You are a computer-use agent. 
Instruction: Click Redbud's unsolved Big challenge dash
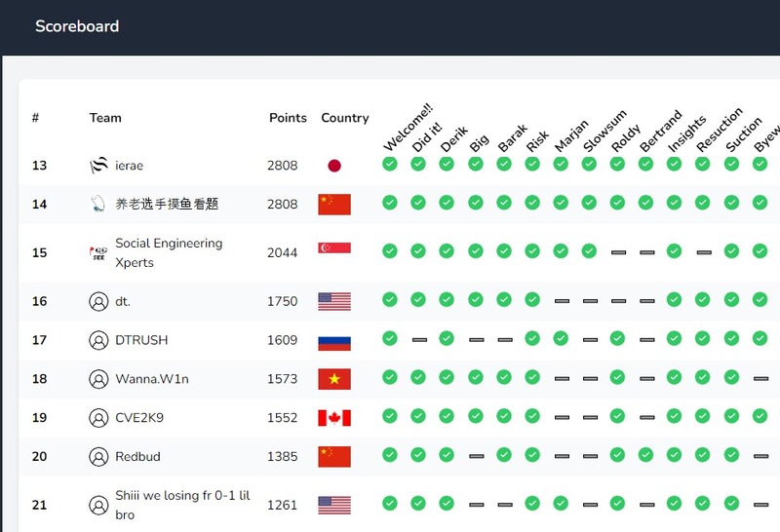pyautogui.click(x=475, y=456)
